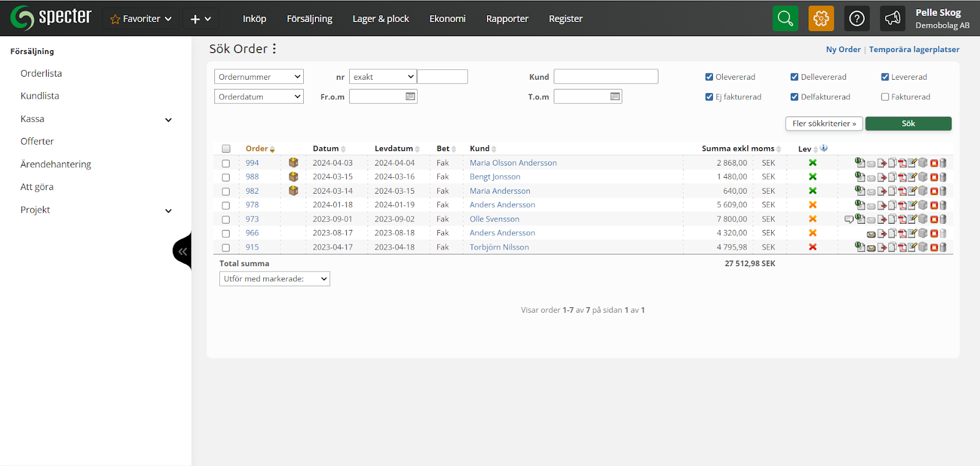
Task: Open settings via the orange gear icon
Action: coord(821,18)
